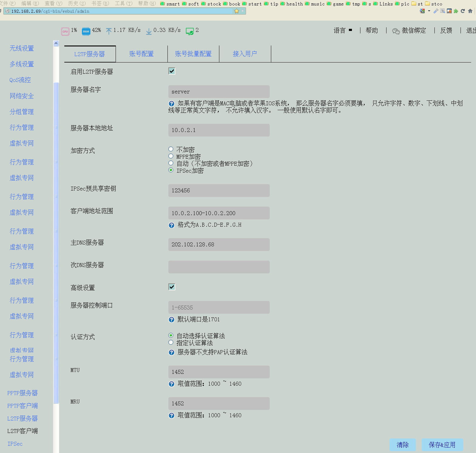Click the green puzzle addon icon
This screenshot has height=453, width=476.
456,11
